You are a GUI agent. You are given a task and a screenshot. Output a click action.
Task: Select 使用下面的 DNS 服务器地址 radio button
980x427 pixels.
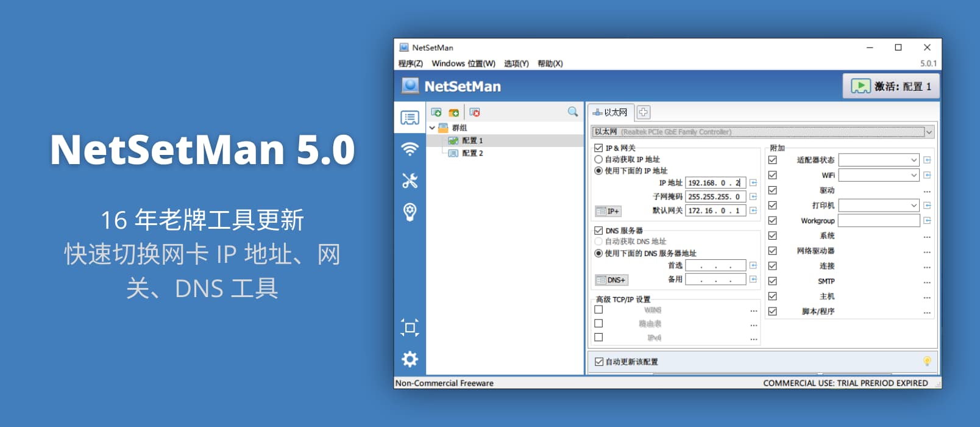coord(598,253)
